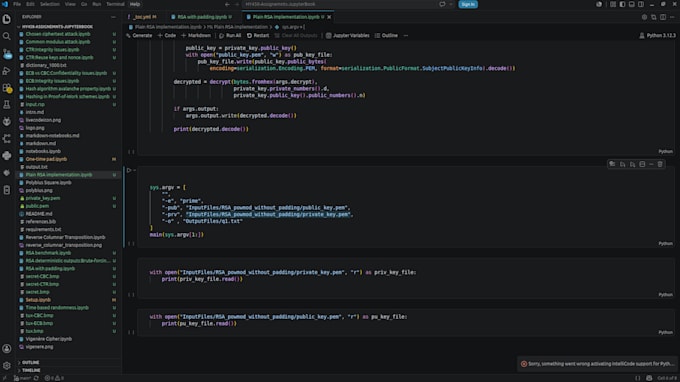Select the Python 3.12.3 kernel picker

tap(657, 36)
